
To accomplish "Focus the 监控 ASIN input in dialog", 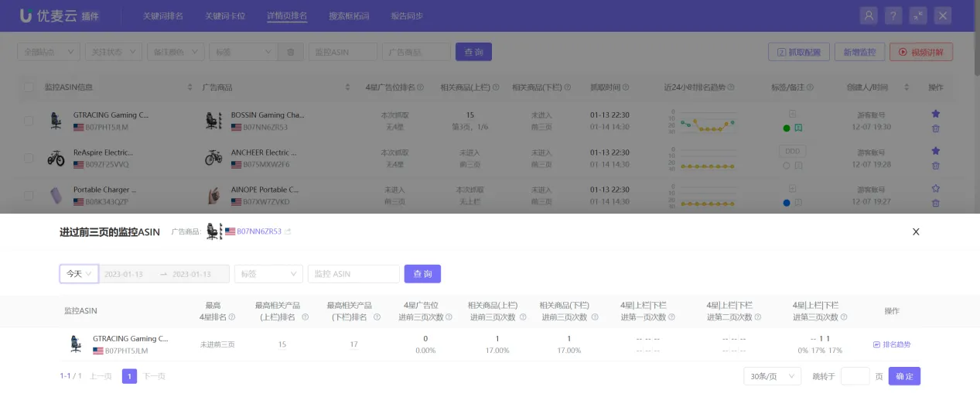I will (x=353, y=274).
